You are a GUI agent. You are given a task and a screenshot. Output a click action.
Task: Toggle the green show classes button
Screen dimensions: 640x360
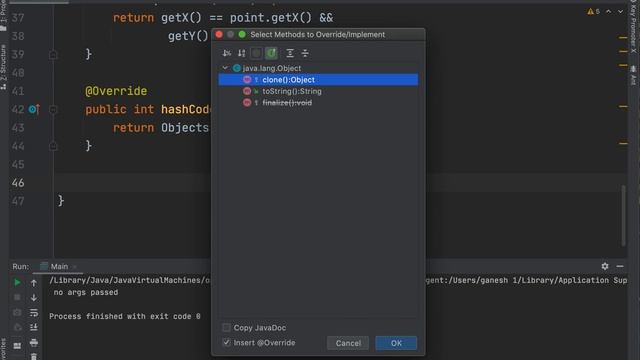tap(271, 53)
